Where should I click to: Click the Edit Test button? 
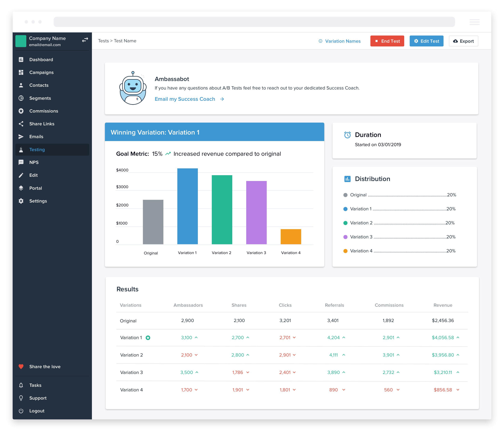[x=427, y=41]
